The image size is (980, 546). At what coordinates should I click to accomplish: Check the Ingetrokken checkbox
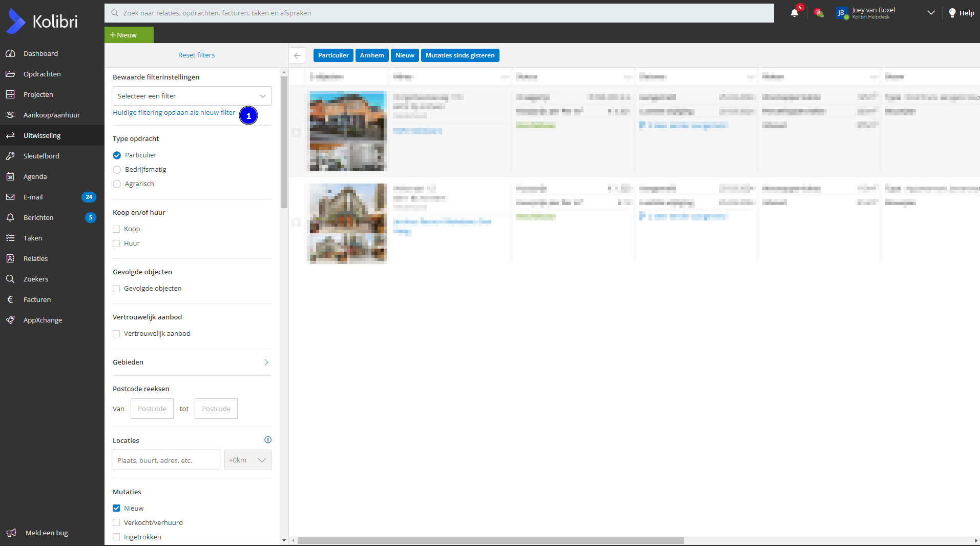[x=116, y=537]
